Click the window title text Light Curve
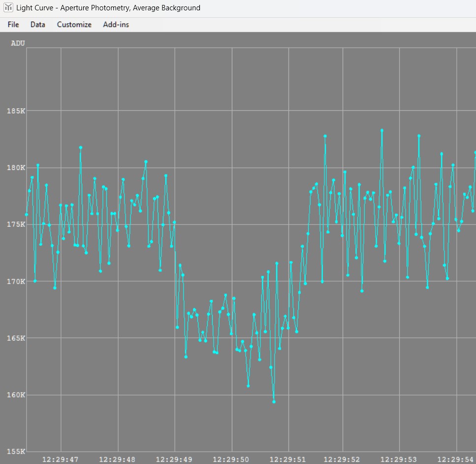This screenshot has width=476, height=464. click(x=34, y=8)
